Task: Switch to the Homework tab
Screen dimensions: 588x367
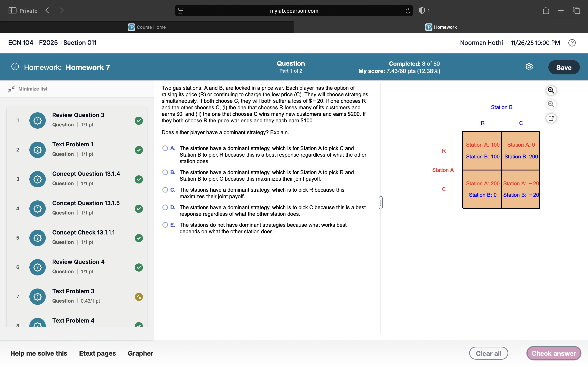Action: pos(441,27)
